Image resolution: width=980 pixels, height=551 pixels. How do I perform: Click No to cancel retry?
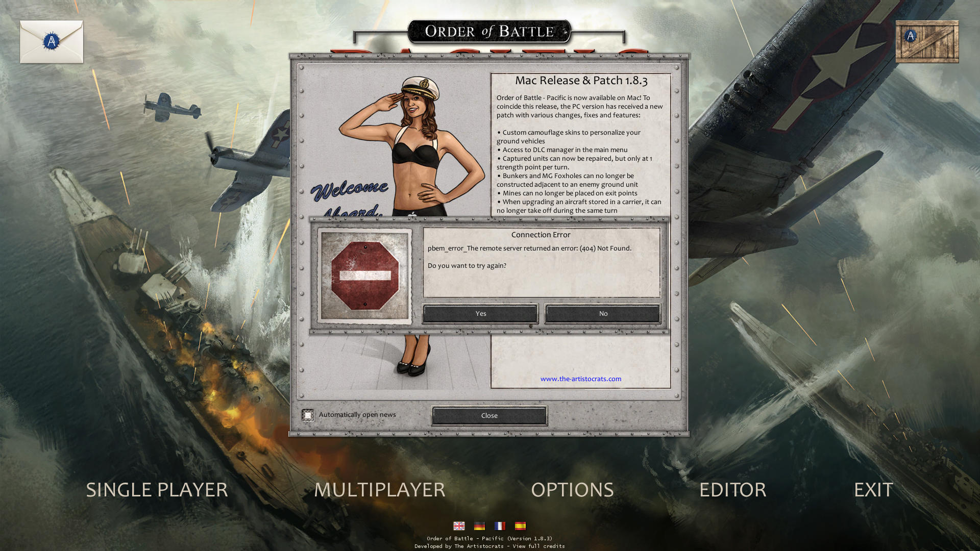coord(603,314)
